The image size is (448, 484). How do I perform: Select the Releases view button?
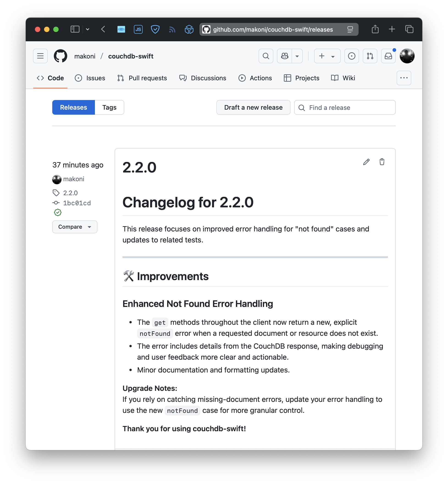73,107
